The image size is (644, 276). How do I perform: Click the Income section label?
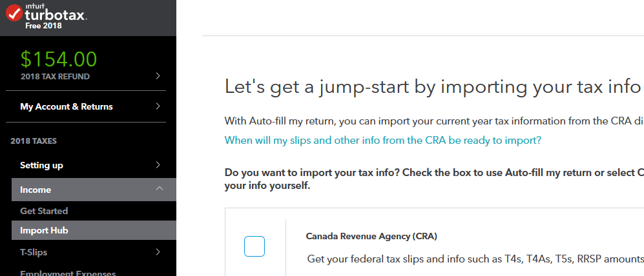pyautogui.click(x=36, y=190)
